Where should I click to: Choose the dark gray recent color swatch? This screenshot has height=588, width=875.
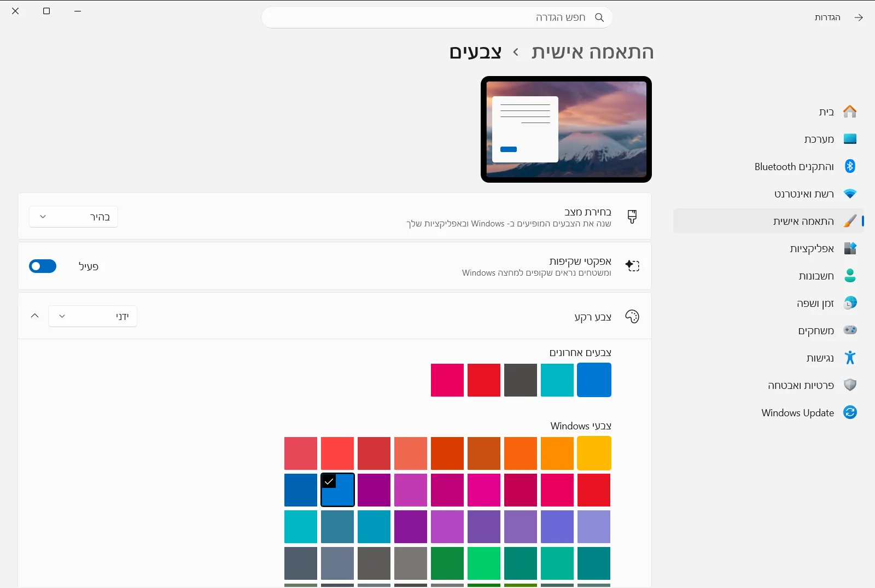click(x=521, y=380)
